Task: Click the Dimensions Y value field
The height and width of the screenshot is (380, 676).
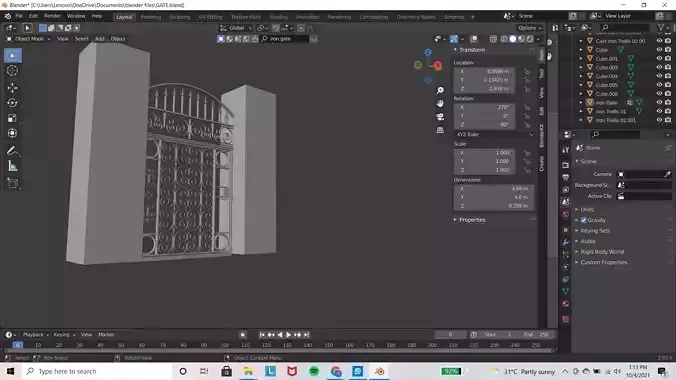Action: (x=494, y=197)
